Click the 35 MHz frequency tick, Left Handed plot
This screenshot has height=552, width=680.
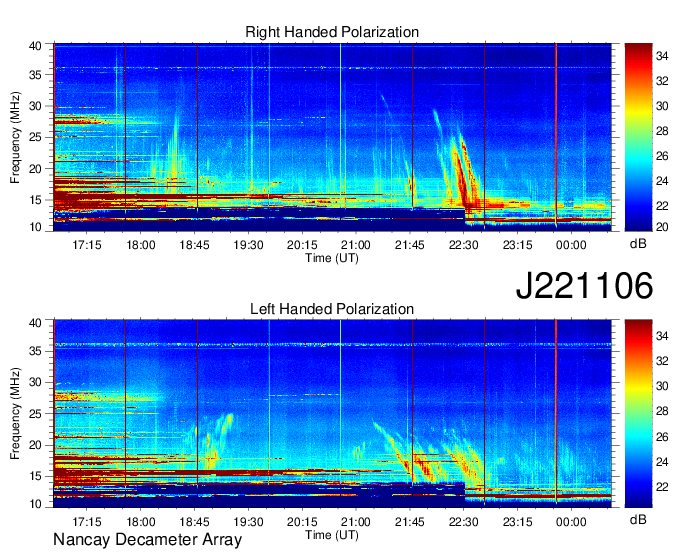point(35,351)
